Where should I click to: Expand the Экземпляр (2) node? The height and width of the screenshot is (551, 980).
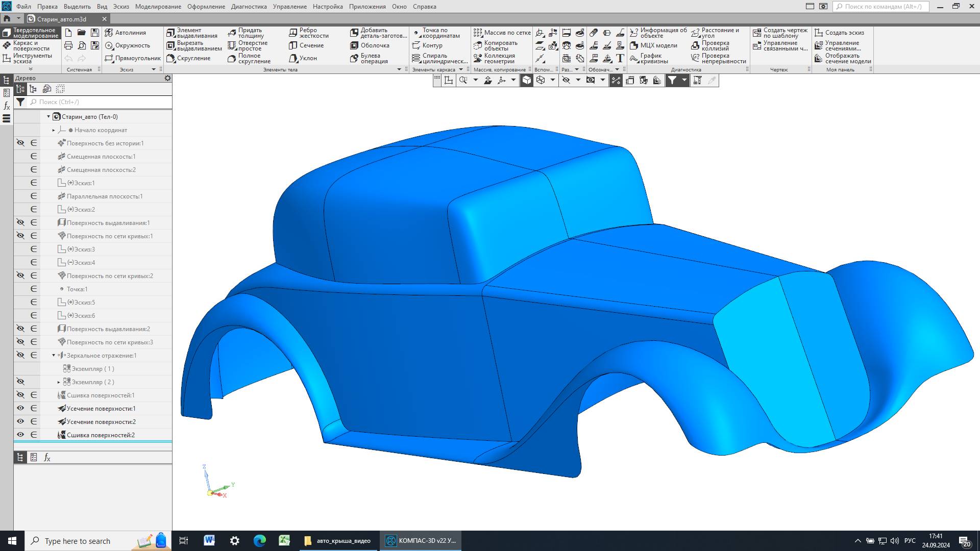point(59,382)
